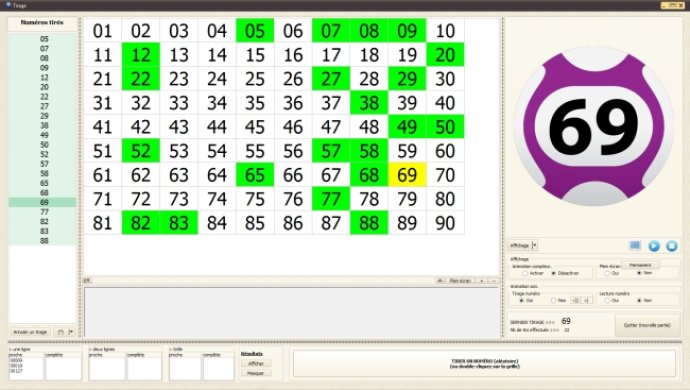Click the plus button beside Plein écran
Viewport: 690px width, 390px height.
(482, 280)
